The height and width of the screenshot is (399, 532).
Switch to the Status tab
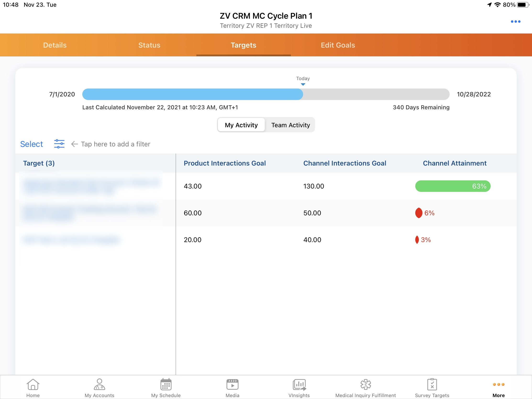(x=149, y=45)
